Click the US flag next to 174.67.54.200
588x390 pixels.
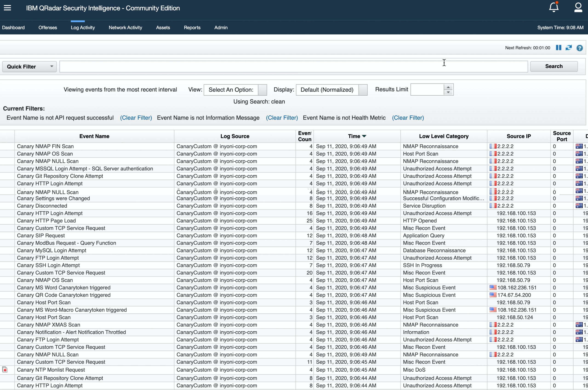[x=493, y=295]
